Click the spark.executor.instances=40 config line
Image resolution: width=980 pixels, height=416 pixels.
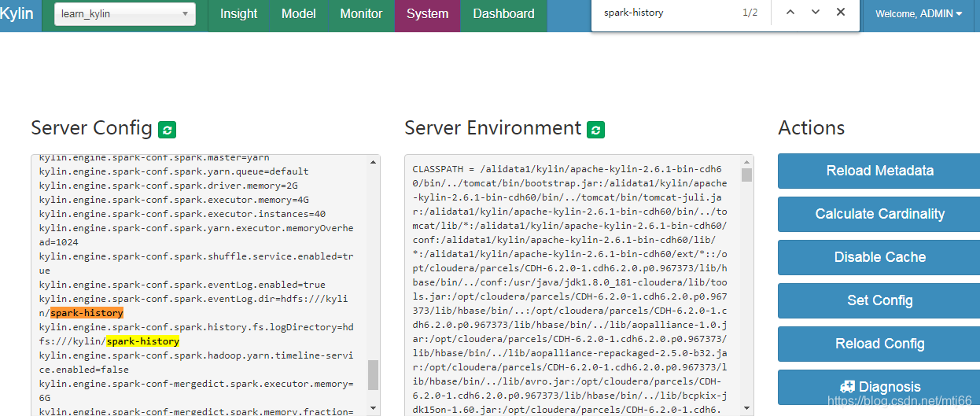coord(182,214)
